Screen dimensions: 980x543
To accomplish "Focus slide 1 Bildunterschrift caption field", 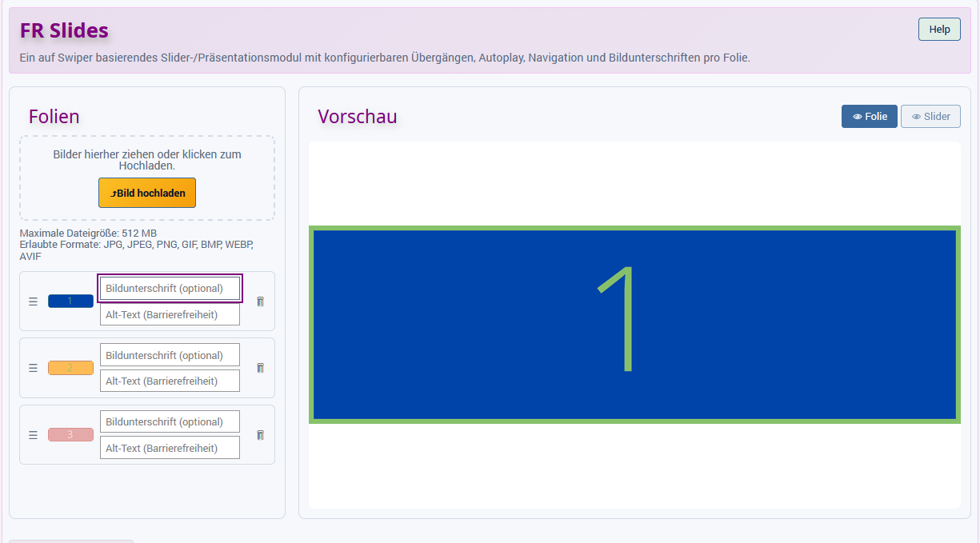I will tap(170, 288).
